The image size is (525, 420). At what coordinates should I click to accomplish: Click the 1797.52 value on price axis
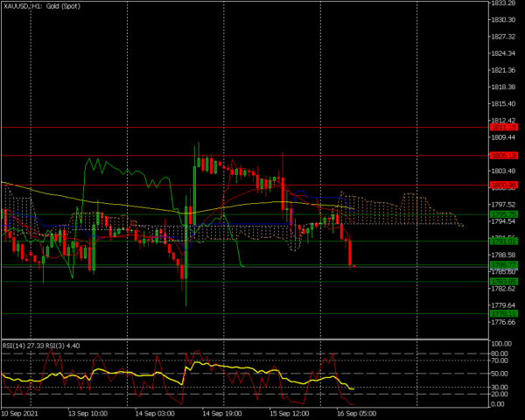503,204
